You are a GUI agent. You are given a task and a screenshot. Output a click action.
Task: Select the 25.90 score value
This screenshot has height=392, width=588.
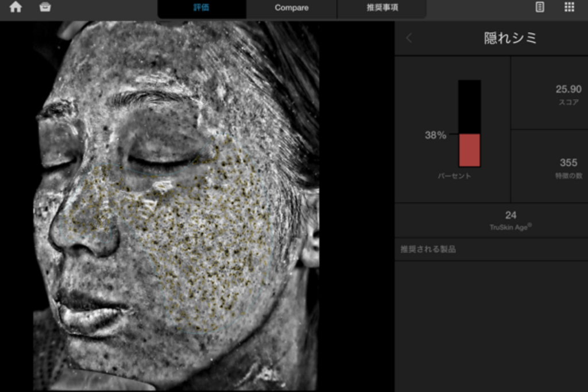568,89
